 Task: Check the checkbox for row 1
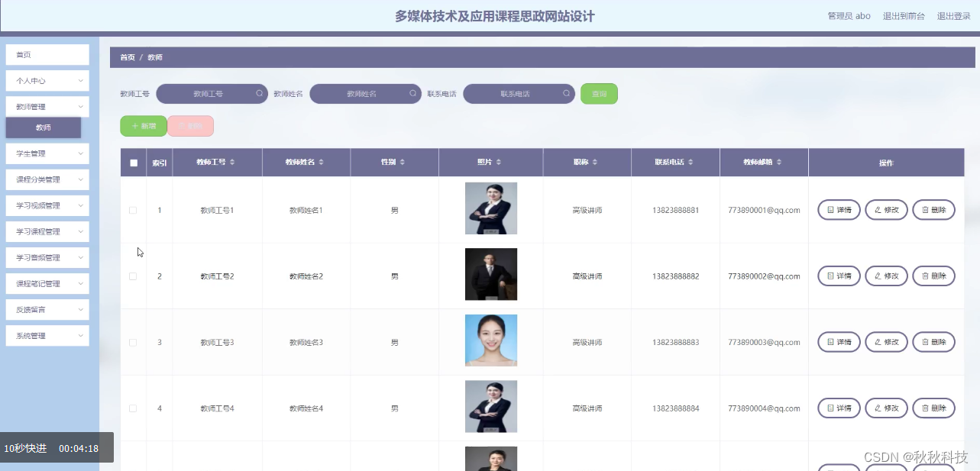pyautogui.click(x=132, y=209)
